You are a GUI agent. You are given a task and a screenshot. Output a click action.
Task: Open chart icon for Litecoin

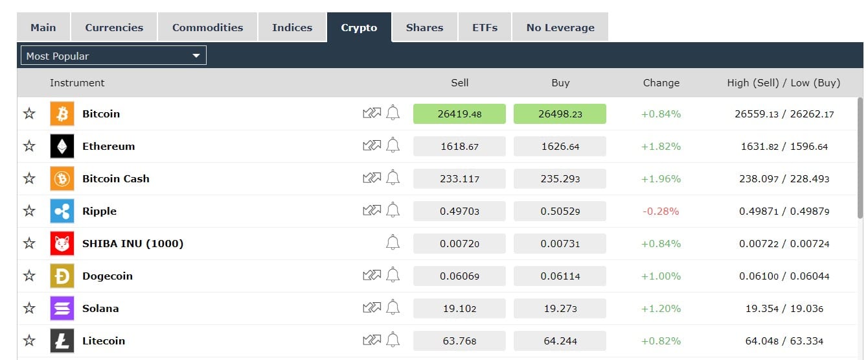tap(372, 341)
